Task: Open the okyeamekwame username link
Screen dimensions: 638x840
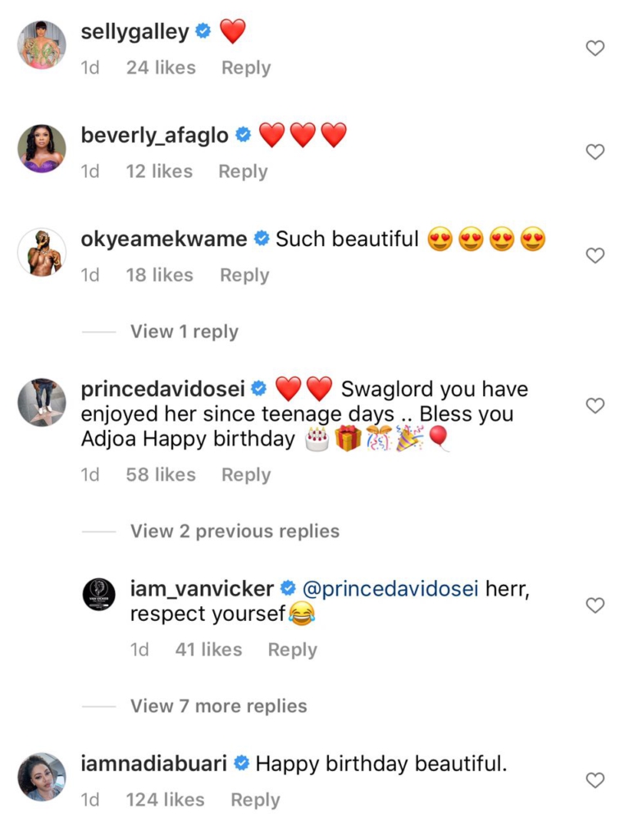Action: (x=164, y=240)
